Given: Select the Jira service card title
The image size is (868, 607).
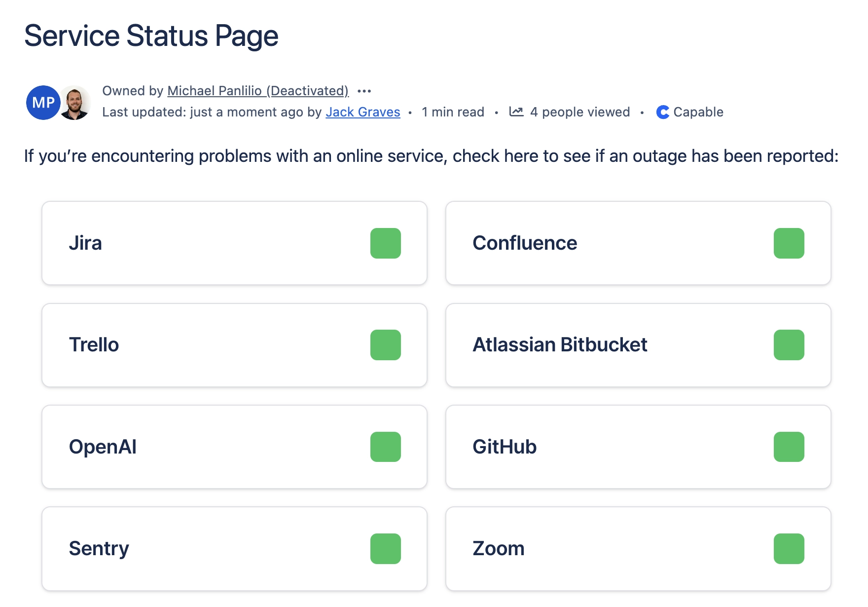Looking at the screenshot, I should [85, 243].
